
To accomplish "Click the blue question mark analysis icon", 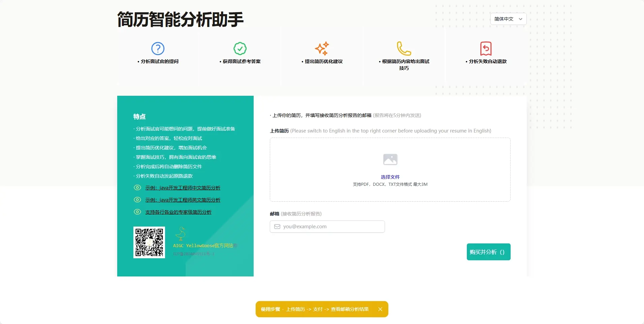I will coord(157,48).
